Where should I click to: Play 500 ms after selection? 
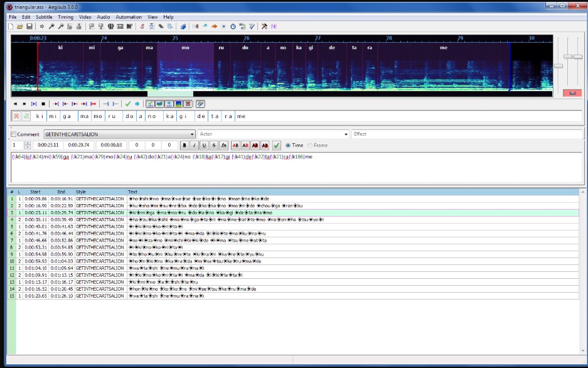point(65,104)
